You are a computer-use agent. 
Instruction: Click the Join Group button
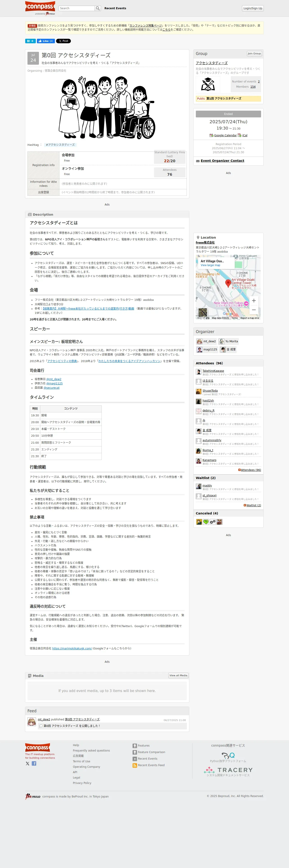[x=254, y=54]
